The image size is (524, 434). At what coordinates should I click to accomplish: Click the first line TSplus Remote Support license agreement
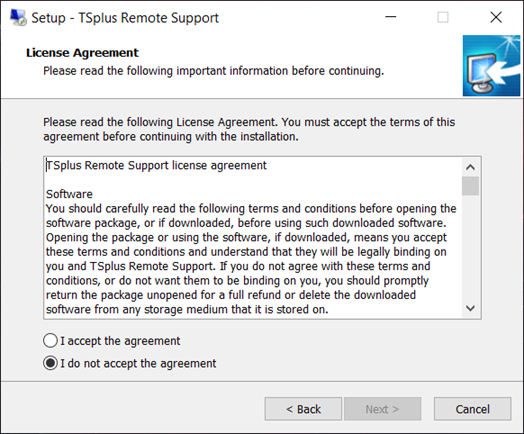(156, 165)
